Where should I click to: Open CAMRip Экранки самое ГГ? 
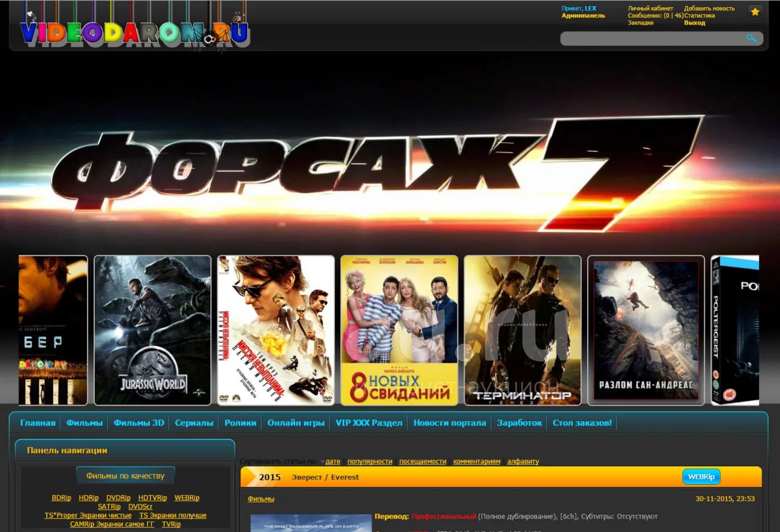coord(112,524)
